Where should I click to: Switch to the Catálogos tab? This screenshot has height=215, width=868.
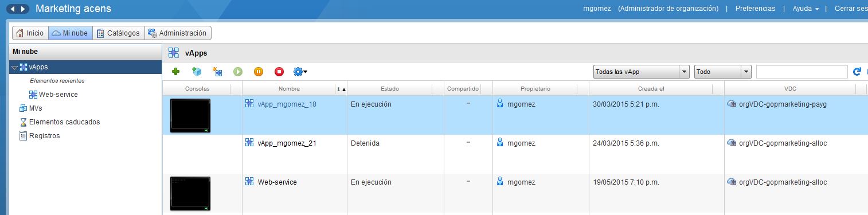tap(118, 33)
